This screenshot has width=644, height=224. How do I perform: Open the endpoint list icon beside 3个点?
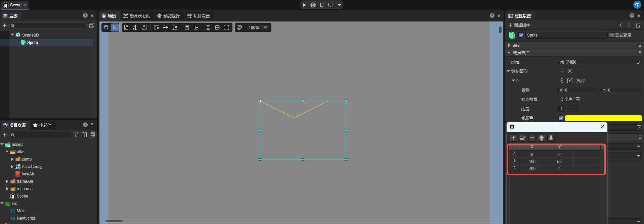click(x=577, y=99)
